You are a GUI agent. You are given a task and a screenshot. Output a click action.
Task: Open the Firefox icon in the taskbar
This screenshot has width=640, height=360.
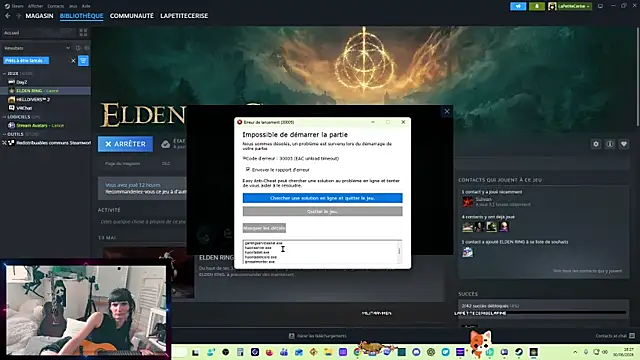point(269,352)
